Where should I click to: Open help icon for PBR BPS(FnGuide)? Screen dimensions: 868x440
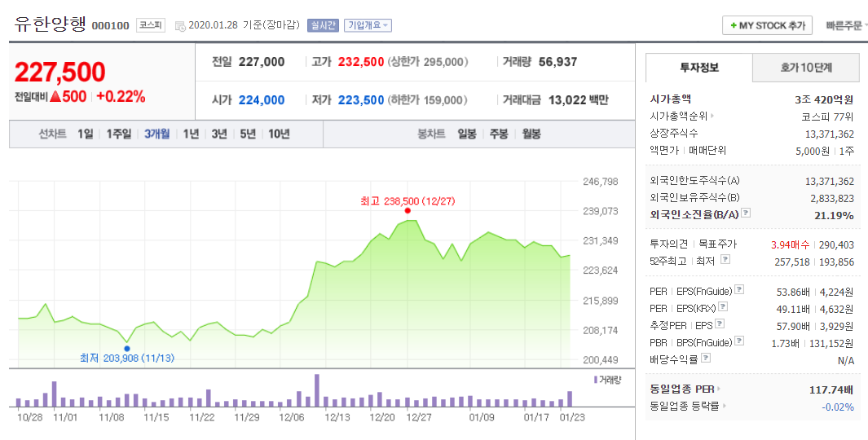(739, 341)
